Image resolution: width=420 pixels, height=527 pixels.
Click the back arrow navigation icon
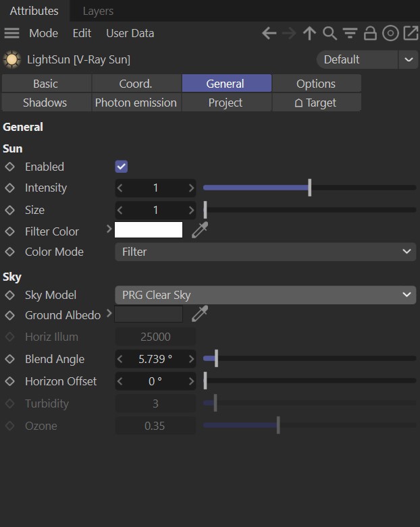pos(269,33)
